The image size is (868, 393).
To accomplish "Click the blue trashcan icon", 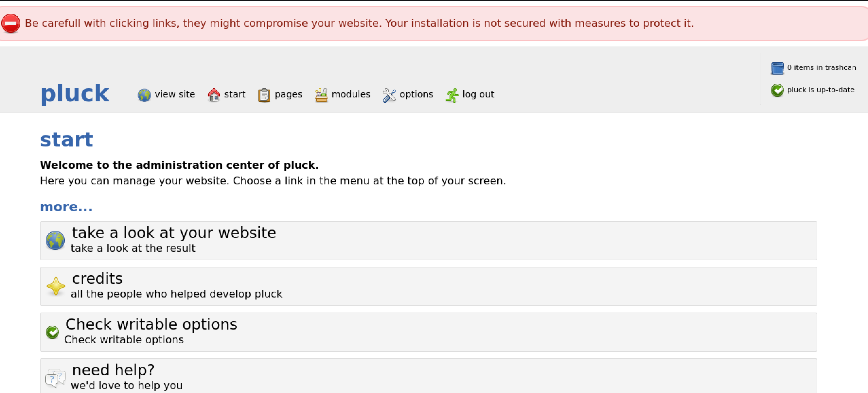I will pyautogui.click(x=777, y=68).
